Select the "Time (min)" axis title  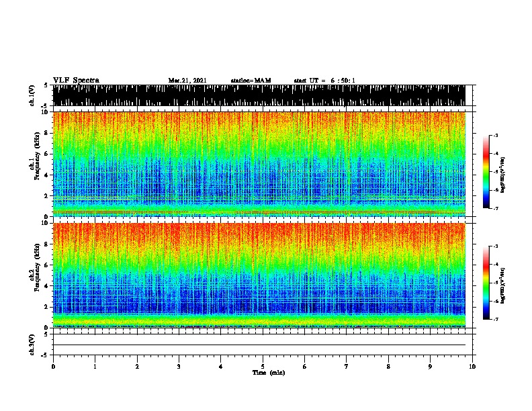pos(269,373)
